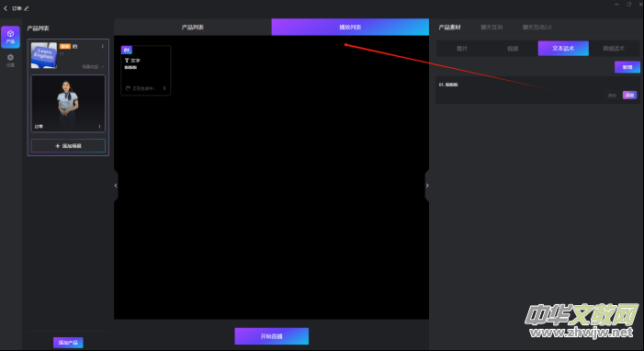The image size is (644, 351).
Task: Click the plus icon in the add scene button
Action: click(x=58, y=146)
